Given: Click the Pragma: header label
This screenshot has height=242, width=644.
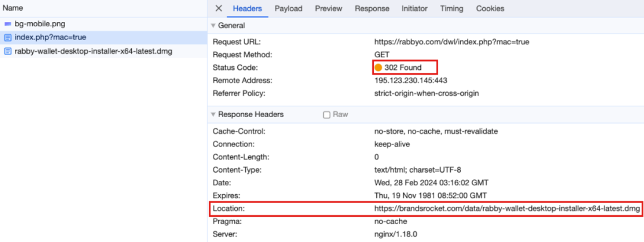Looking at the screenshot, I should coord(227,222).
